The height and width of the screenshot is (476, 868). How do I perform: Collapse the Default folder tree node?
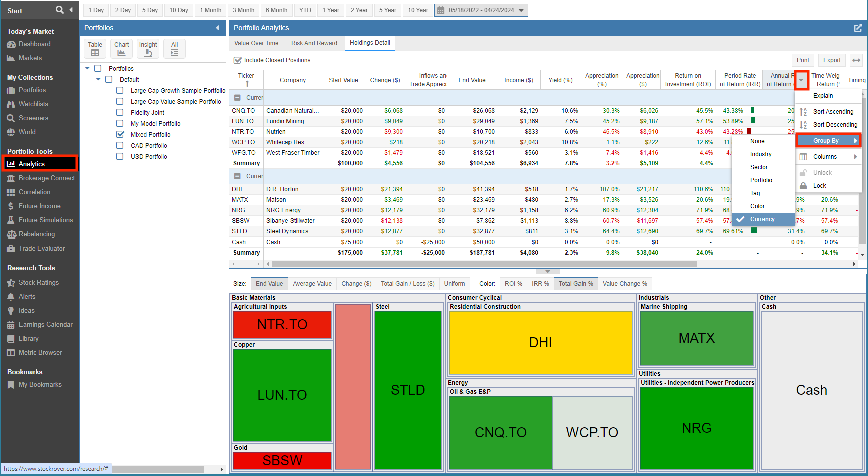[x=98, y=79]
